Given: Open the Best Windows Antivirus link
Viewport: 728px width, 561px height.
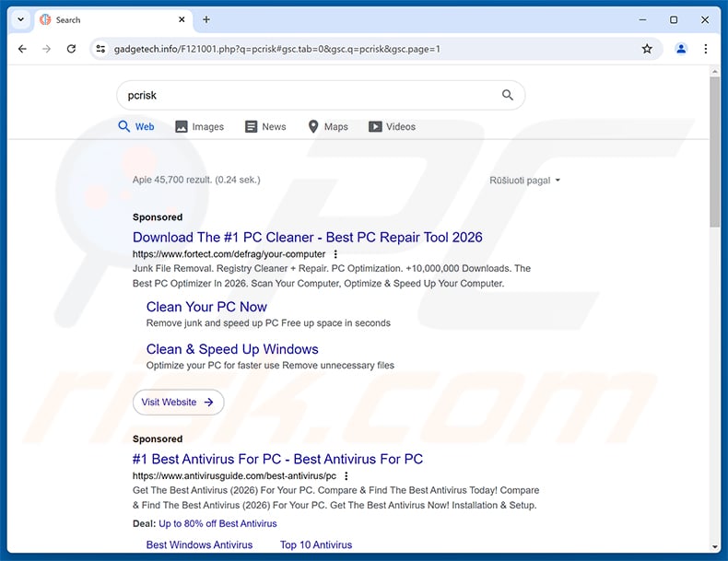Looking at the screenshot, I should tap(199, 544).
